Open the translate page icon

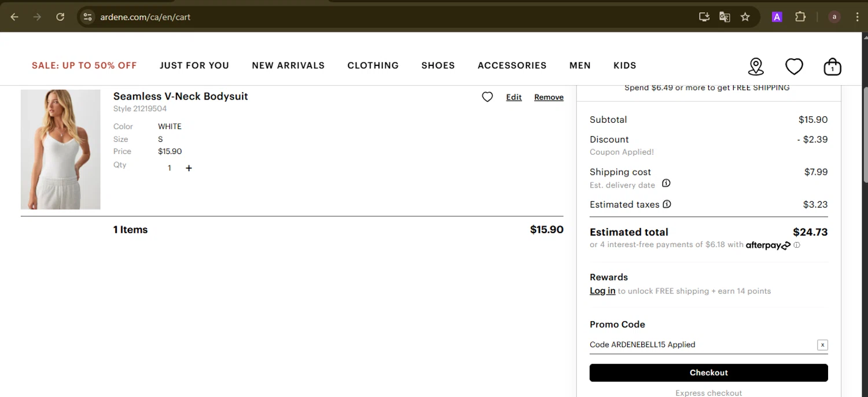724,17
